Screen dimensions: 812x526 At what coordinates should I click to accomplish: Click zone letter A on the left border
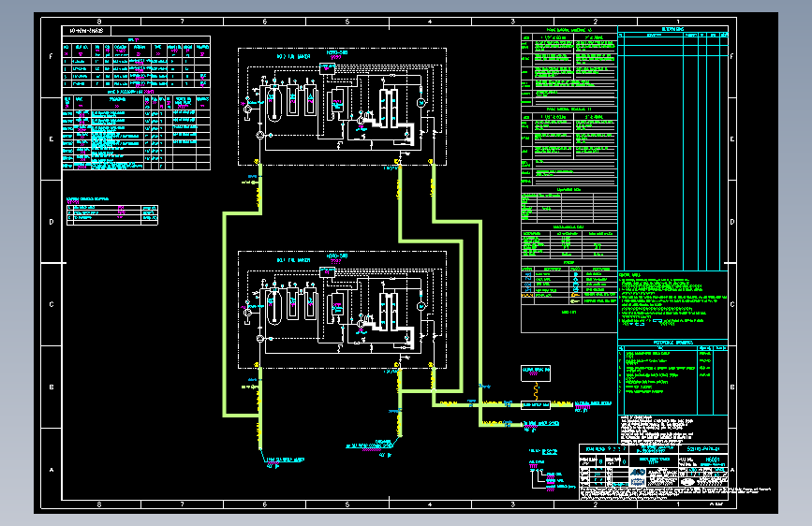51,470
